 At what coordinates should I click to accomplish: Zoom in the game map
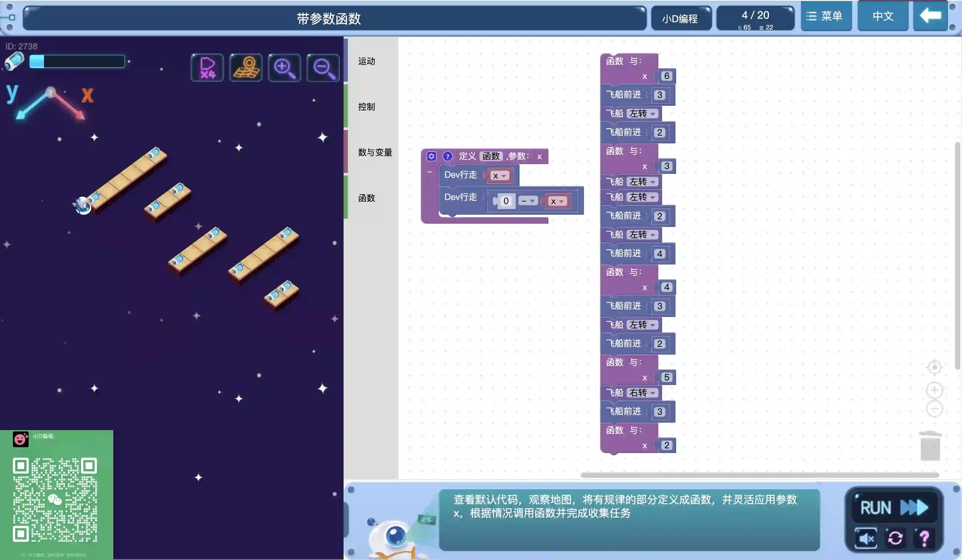pos(284,68)
